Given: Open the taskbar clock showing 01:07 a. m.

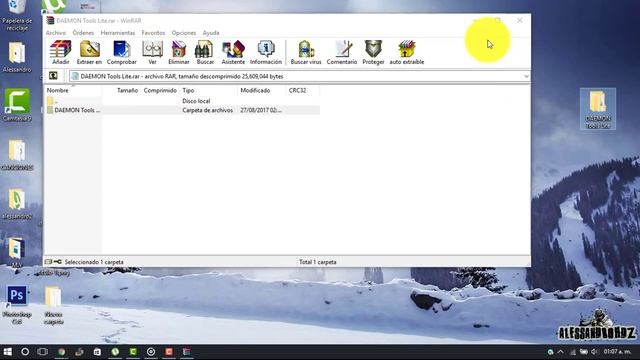Looking at the screenshot, I should [x=617, y=351].
